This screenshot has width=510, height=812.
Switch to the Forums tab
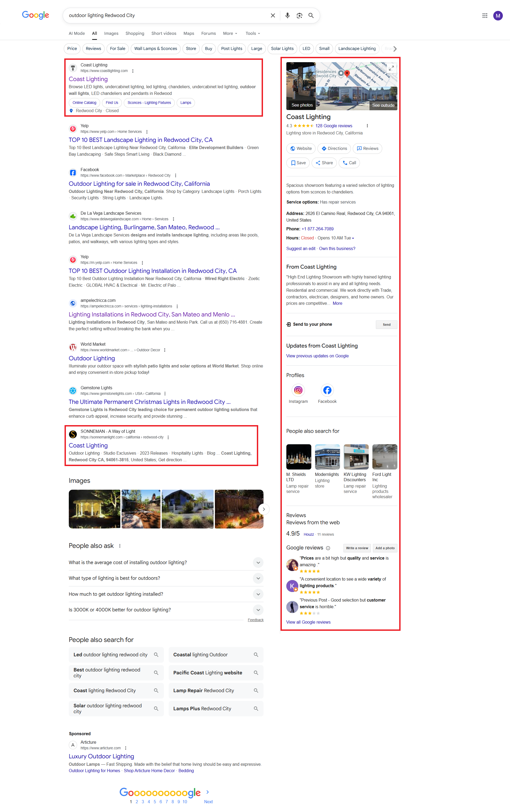point(209,33)
